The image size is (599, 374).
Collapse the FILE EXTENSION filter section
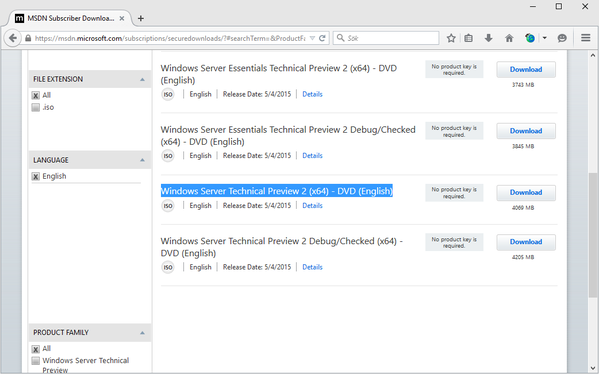142,79
